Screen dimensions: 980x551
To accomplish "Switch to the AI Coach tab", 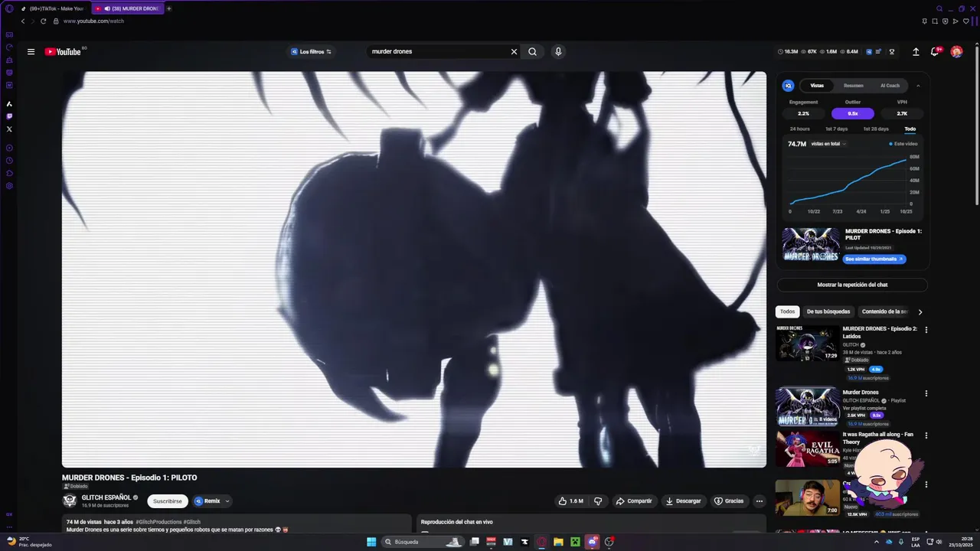I will coord(890,86).
